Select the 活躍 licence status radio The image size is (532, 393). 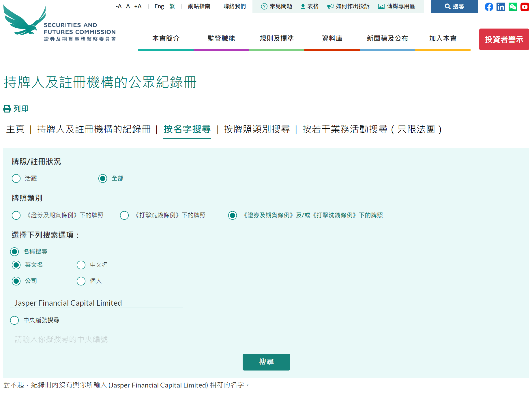click(x=16, y=178)
